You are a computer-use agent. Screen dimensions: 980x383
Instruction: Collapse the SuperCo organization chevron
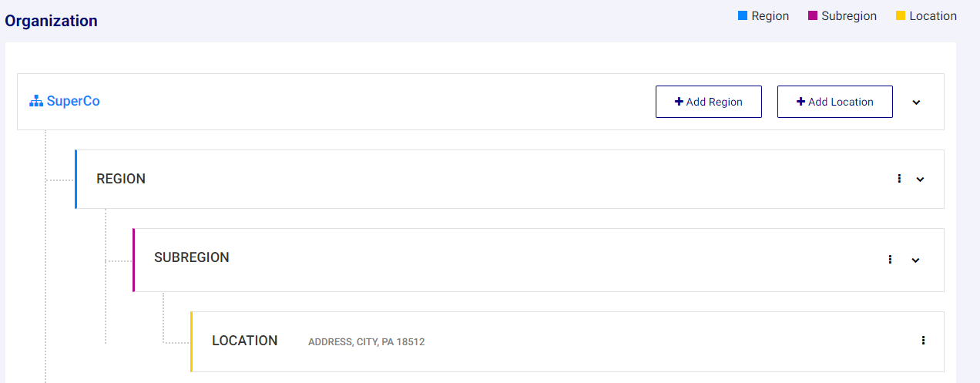point(916,102)
